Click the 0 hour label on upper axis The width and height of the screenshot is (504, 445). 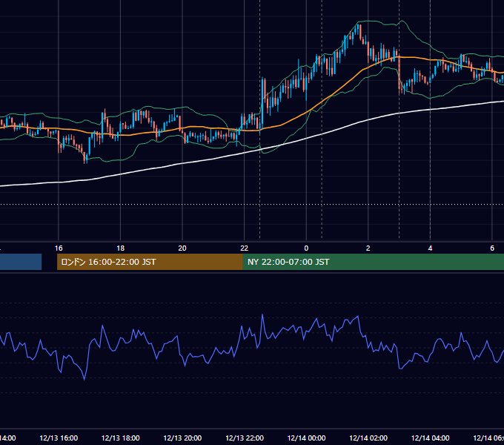[306, 248]
